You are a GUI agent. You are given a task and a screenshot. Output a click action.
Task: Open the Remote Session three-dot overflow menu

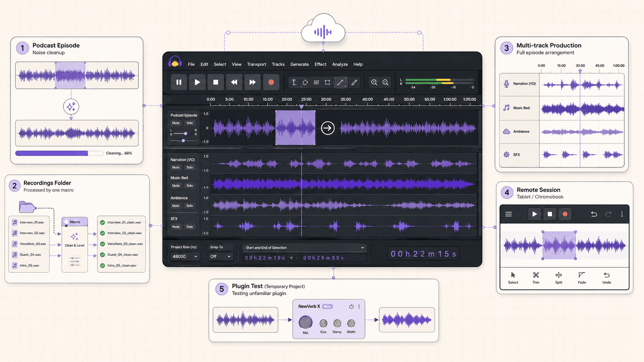[622, 214]
